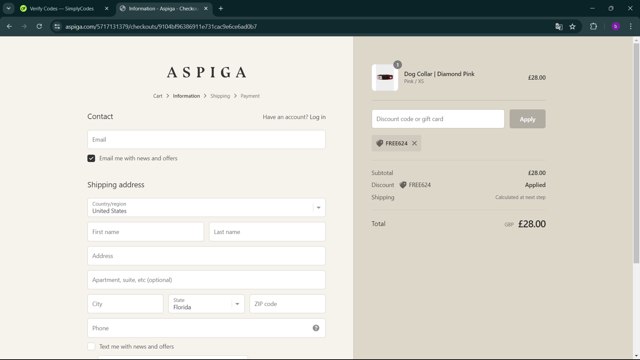Click the Log in link
This screenshot has height=360, width=640.
318,117
